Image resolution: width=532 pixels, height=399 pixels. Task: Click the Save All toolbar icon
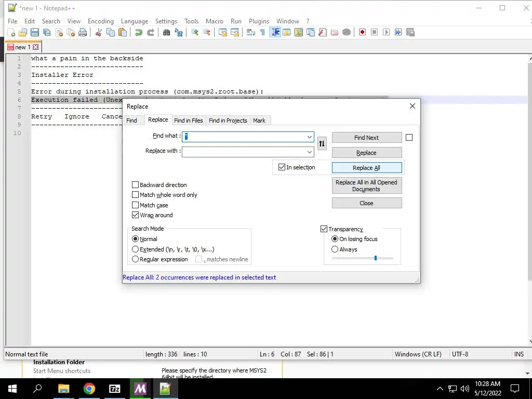47,32
